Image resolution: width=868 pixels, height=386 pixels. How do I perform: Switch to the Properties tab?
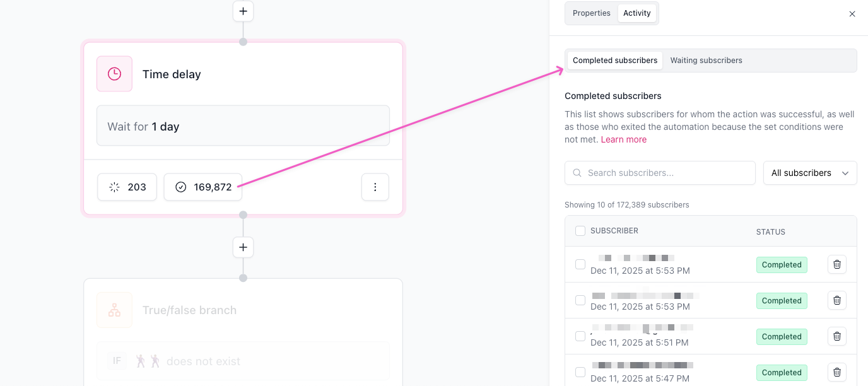[592, 13]
